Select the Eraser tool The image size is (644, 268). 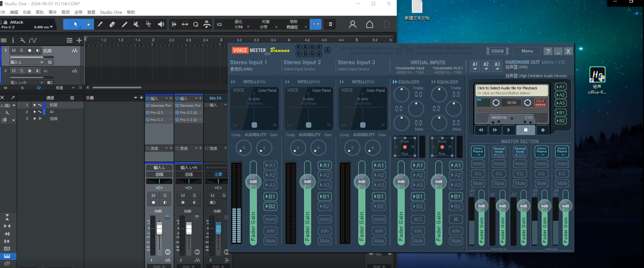(x=112, y=24)
